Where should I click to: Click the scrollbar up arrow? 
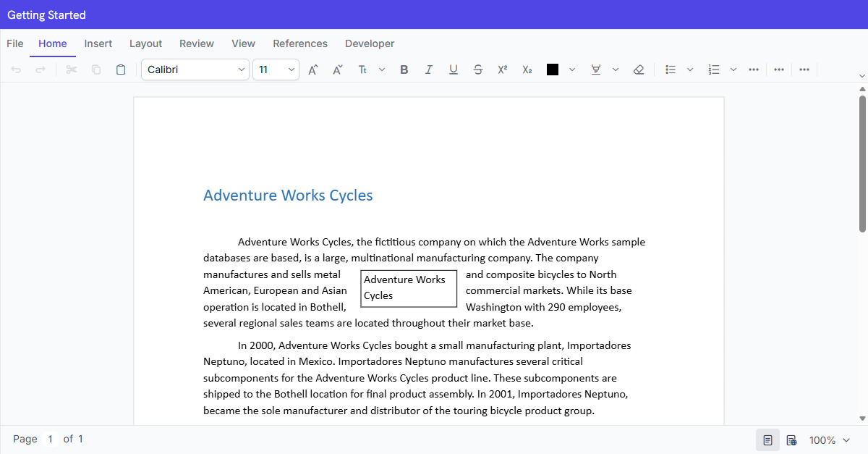tap(862, 89)
